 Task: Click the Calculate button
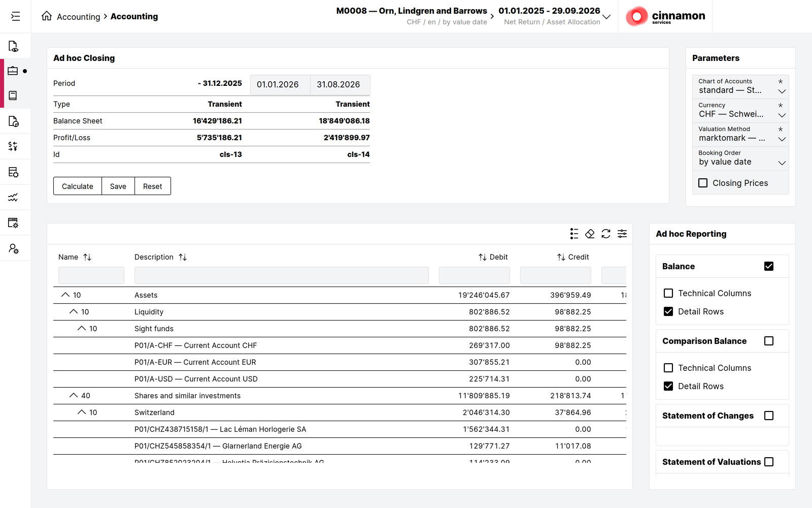pyautogui.click(x=78, y=186)
